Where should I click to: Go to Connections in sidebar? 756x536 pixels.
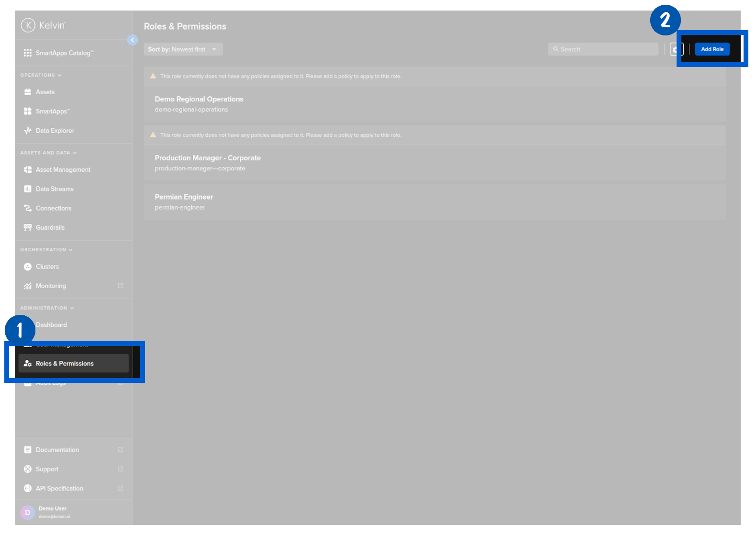tap(53, 209)
